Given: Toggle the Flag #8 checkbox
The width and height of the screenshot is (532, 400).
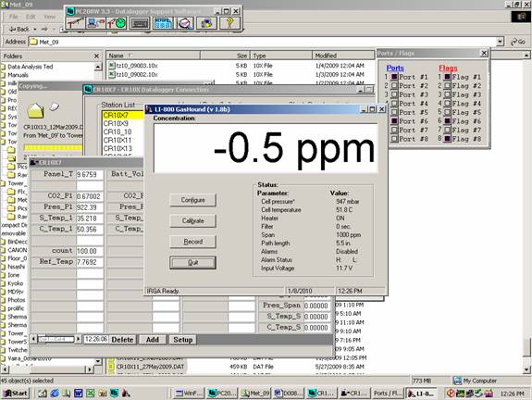Looking at the screenshot, I should [x=448, y=139].
